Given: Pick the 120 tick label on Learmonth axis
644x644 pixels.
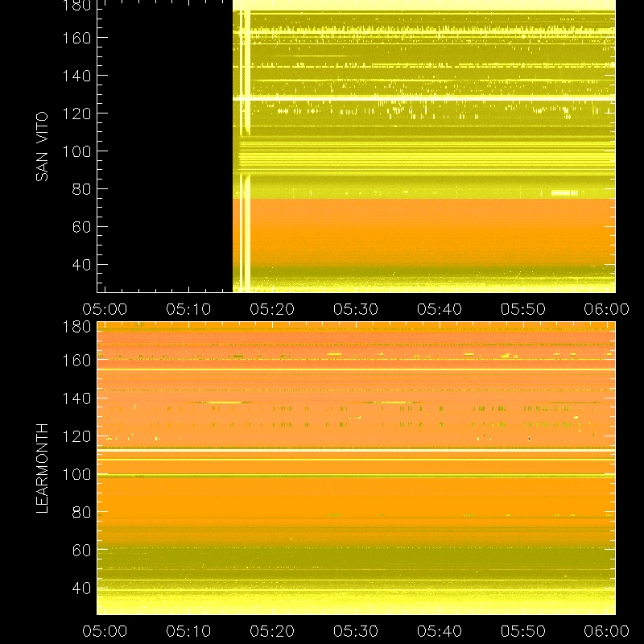Looking at the screenshot, I should click(x=76, y=436).
